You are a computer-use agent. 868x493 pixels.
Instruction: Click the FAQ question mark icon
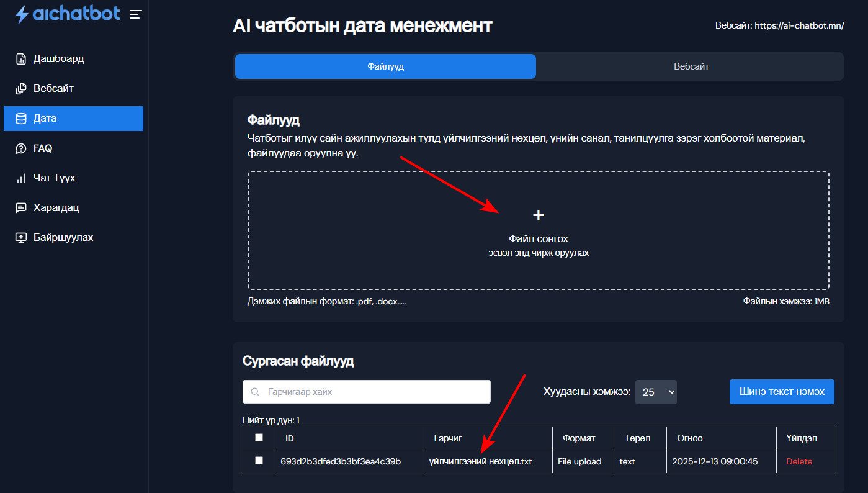point(21,148)
